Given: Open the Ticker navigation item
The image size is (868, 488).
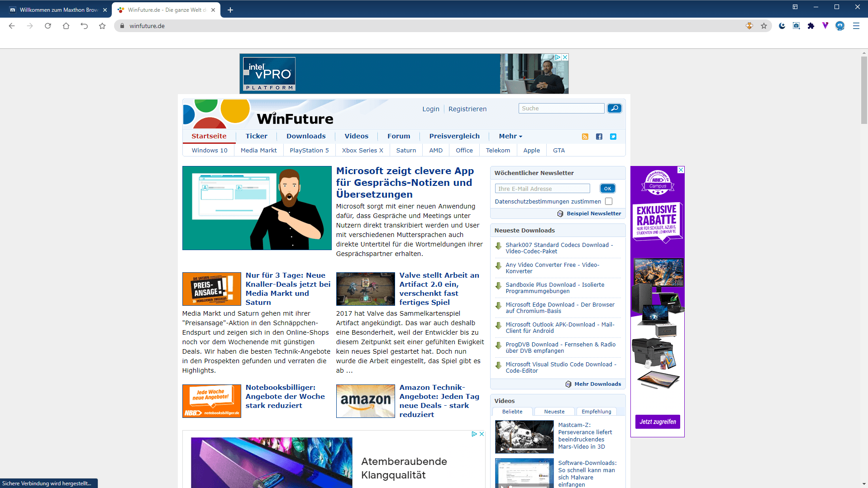Looking at the screenshot, I should 257,136.
